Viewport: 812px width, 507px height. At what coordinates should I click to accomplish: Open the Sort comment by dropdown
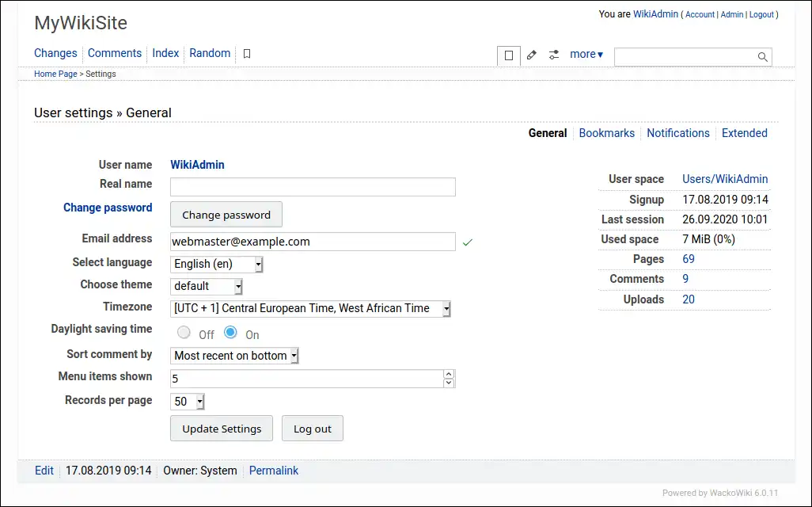235,356
